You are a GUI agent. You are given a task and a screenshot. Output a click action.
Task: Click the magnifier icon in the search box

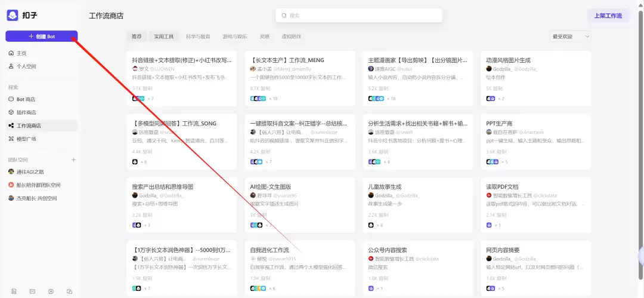click(x=284, y=16)
